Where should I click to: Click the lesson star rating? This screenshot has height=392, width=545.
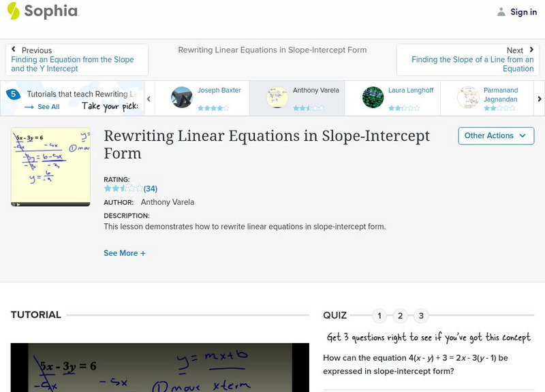[x=123, y=189]
